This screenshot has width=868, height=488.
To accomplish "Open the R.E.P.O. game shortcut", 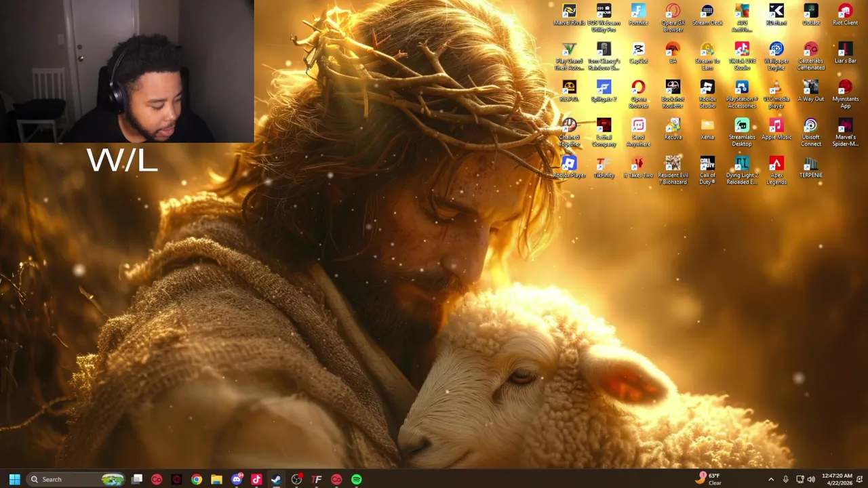I will (569, 91).
